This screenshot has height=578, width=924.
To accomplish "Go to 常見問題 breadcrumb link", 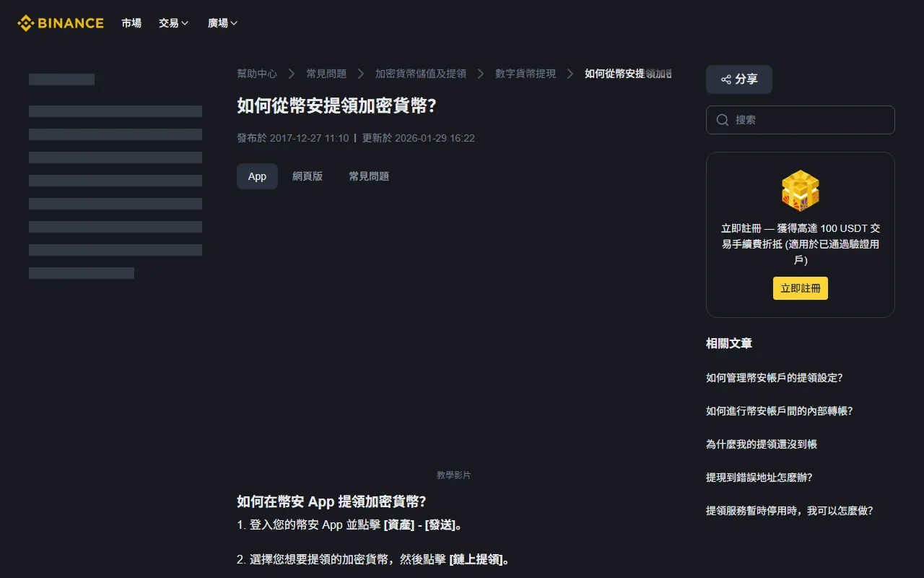I will (326, 74).
